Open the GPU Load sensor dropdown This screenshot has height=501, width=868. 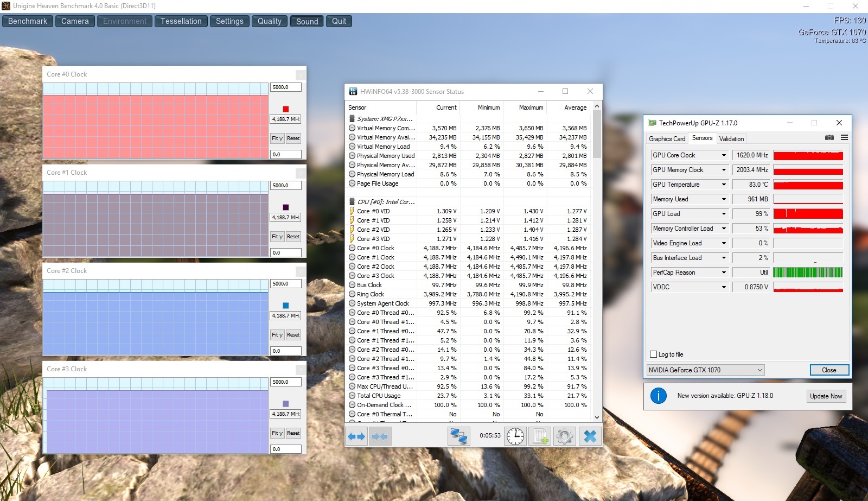[x=724, y=214]
